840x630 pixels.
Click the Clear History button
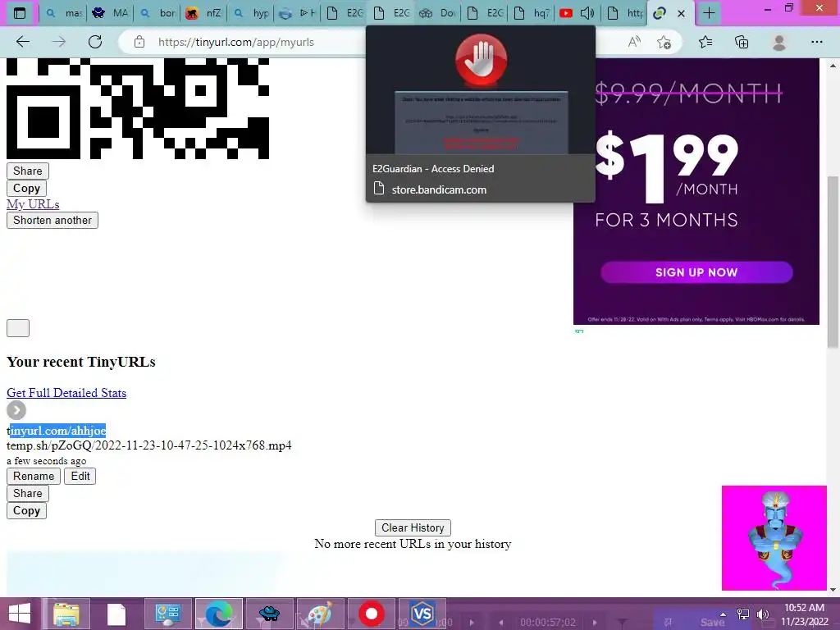[x=413, y=527]
